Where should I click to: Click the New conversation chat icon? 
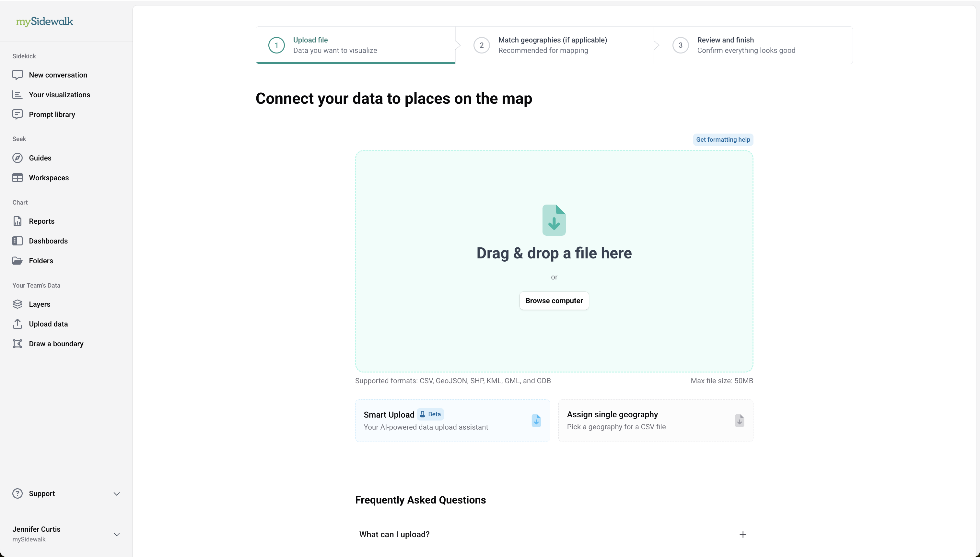(x=17, y=75)
